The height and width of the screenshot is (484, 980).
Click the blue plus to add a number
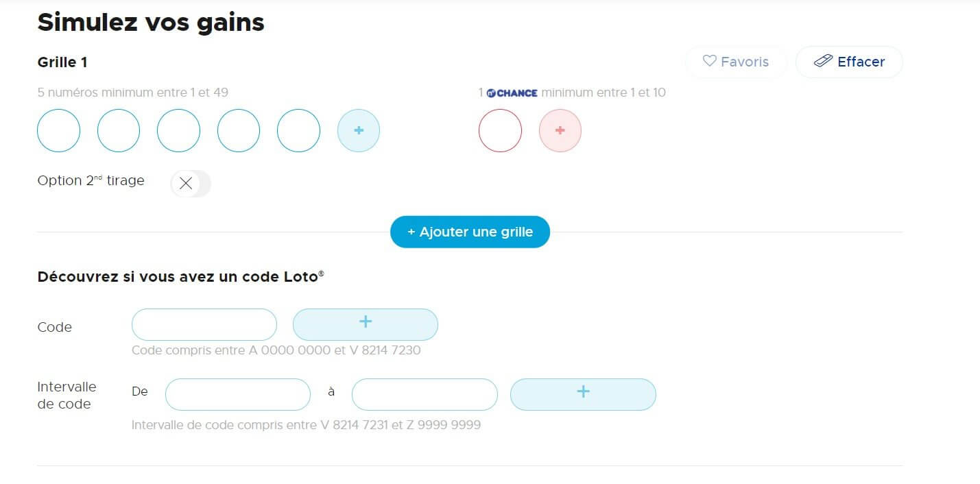click(358, 130)
